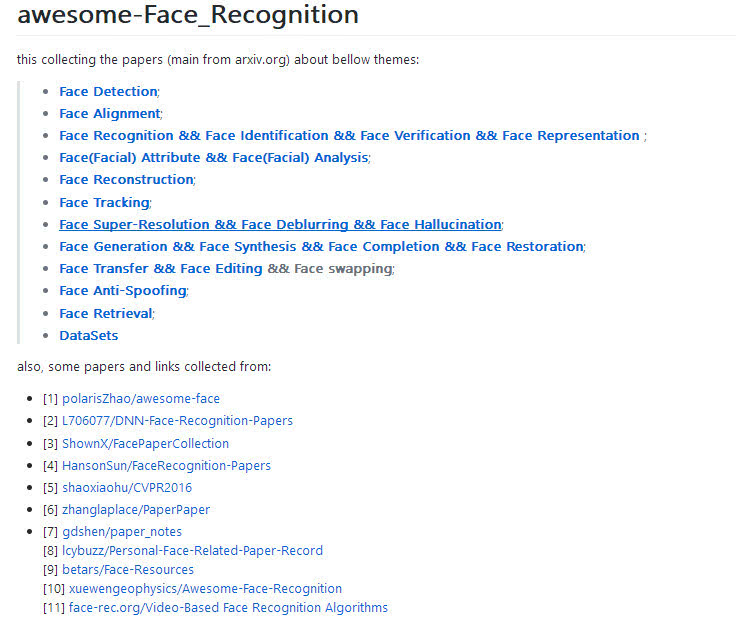The width and height of the screenshot is (752, 629).
Task: Visit HansonSun/FaceRecognition-Papers link
Action: pos(166,466)
